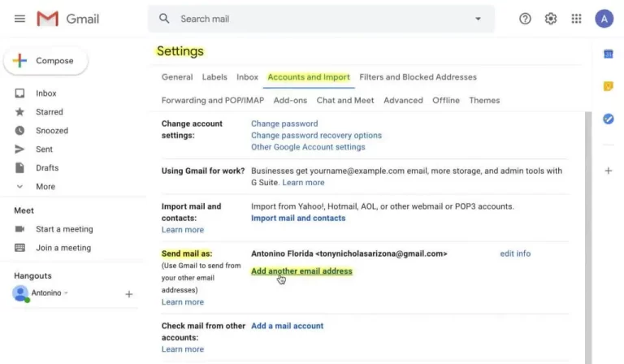Viewport: 624px width, 364px height.
Task: Click Add another email address link
Action: 301,271
